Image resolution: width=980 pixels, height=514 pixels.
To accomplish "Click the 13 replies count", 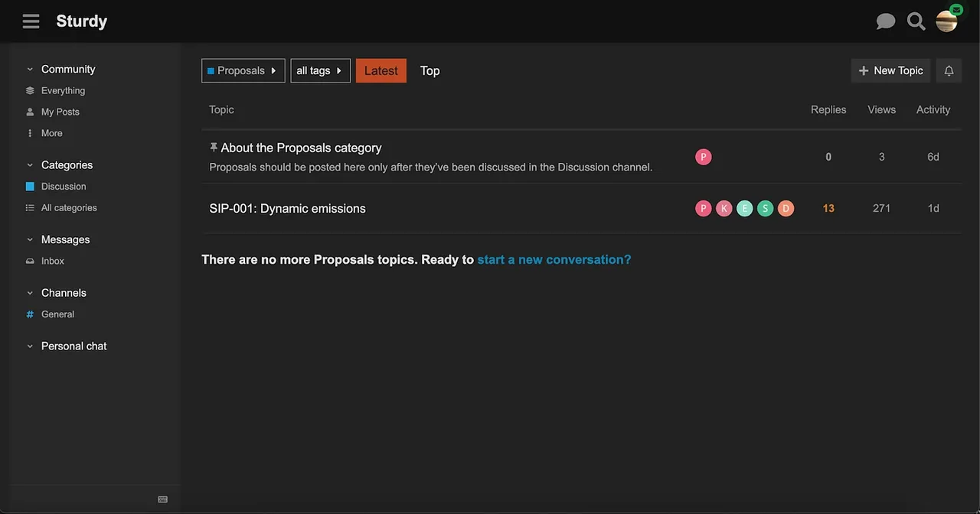I will [x=828, y=208].
